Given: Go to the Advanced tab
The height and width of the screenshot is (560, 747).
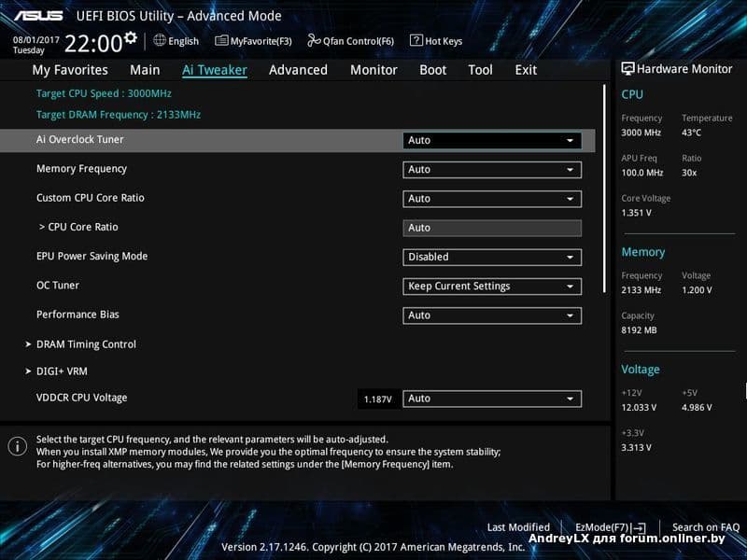Looking at the screenshot, I should pos(298,70).
